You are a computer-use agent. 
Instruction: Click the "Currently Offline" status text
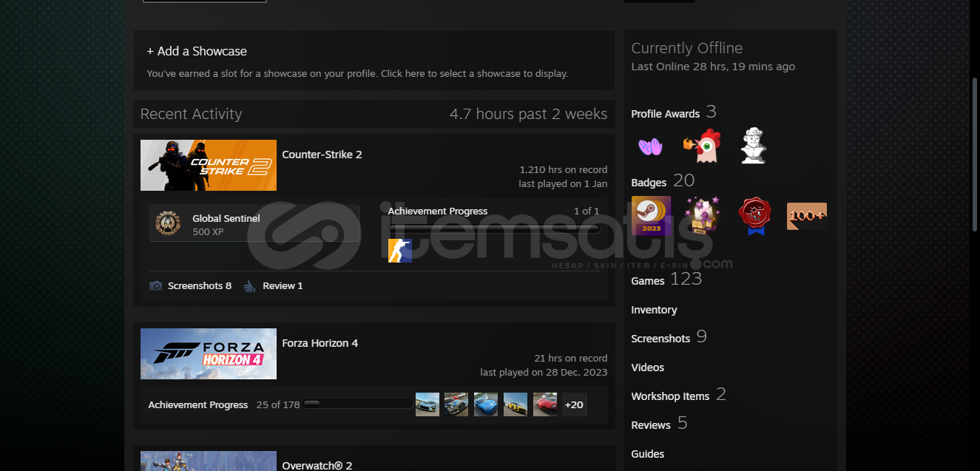point(687,48)
